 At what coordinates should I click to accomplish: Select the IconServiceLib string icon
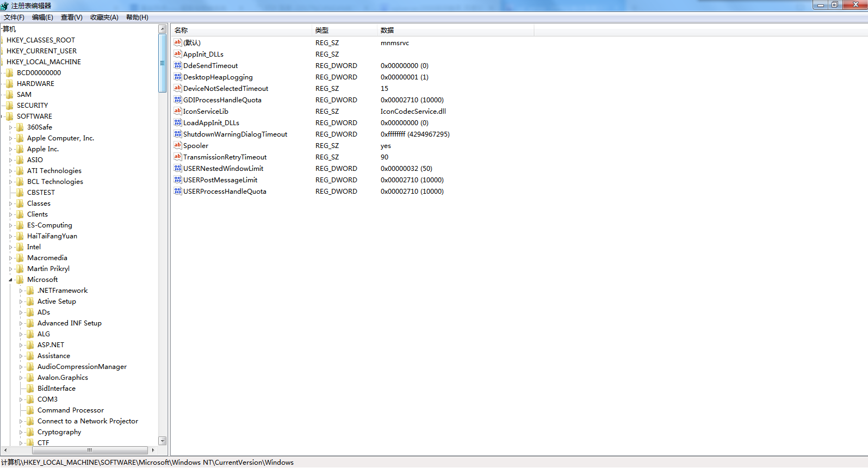pos(177,111)
